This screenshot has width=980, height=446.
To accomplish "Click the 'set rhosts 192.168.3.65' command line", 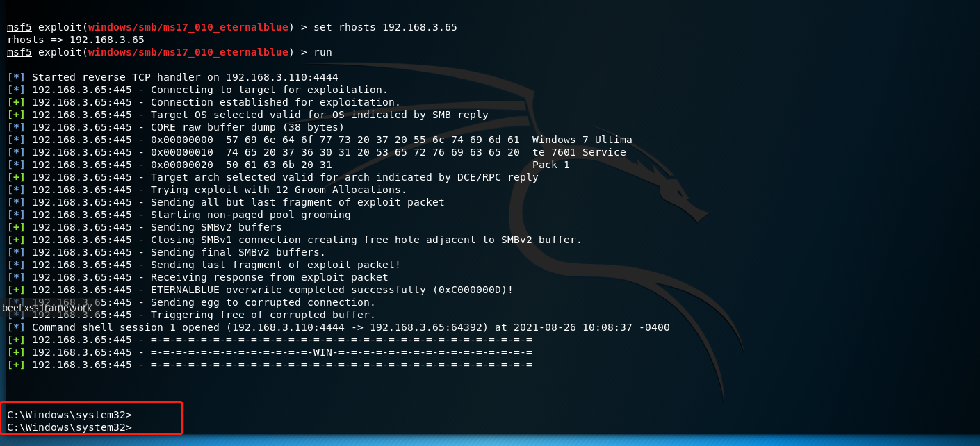I will [232, 27].
